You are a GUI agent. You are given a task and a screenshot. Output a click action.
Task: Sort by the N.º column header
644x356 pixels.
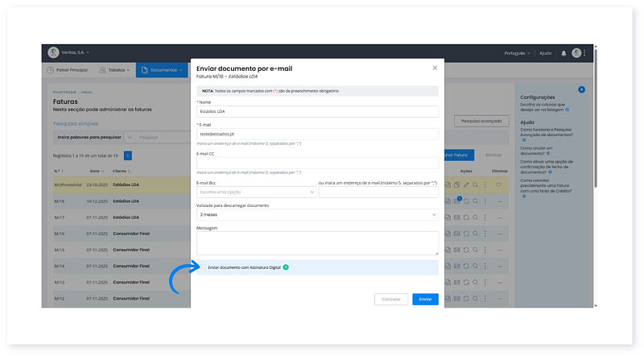(59, 171)
